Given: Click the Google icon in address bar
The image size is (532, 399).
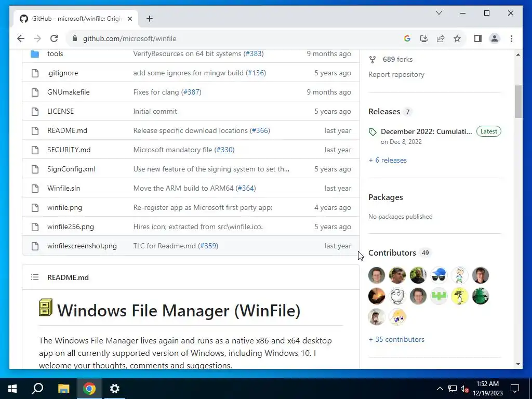Looking at the screenshot, I should click(407, 38).
